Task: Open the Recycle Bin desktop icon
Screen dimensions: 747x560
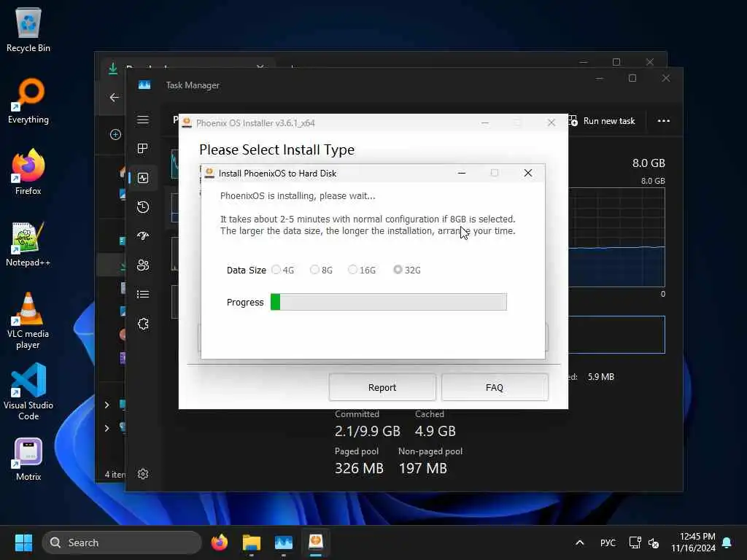Action: tap(28, 29)
